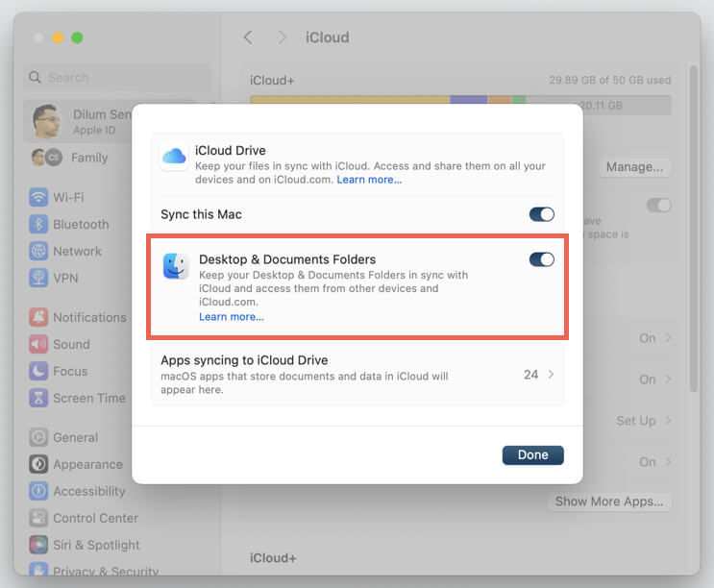
Task: Open Control Center icon in sidebar
Action: [x=38, y=518]
